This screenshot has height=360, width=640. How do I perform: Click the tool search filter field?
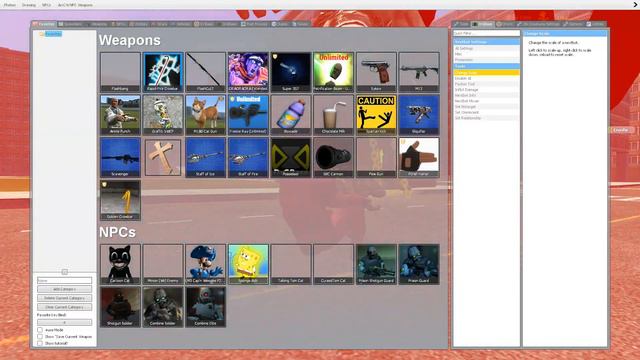click(x=487, y=33)
